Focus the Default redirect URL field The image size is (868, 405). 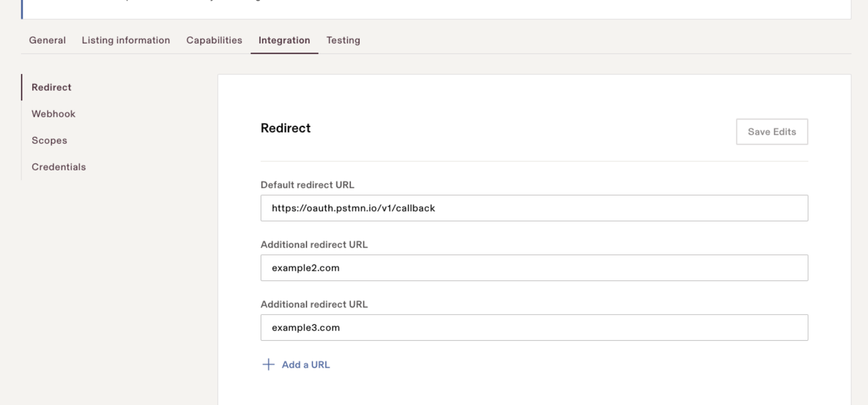(534, 208)
